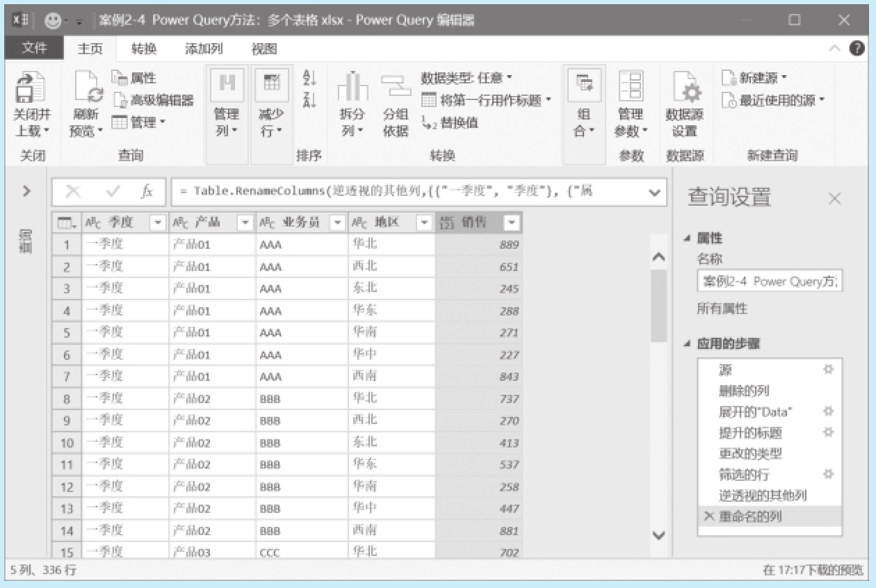
Task: Open filter dropdown of 销售 column
Action: (x=512, y=223)
